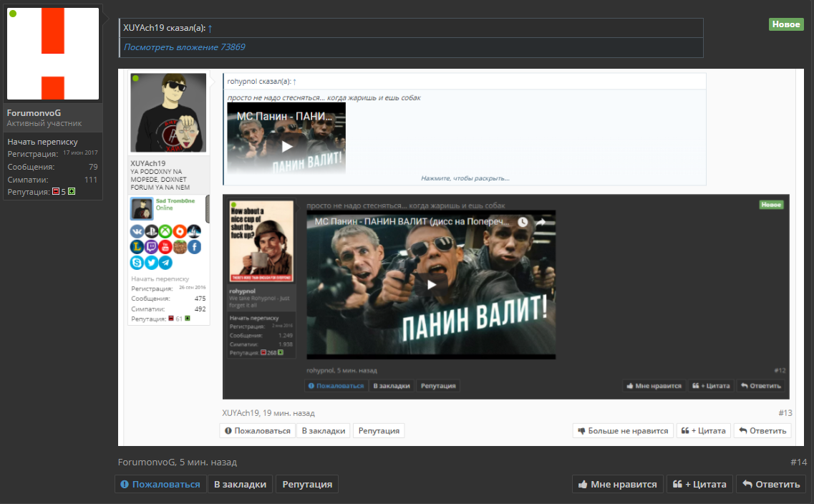Open the Telegram profile icon

165,263
